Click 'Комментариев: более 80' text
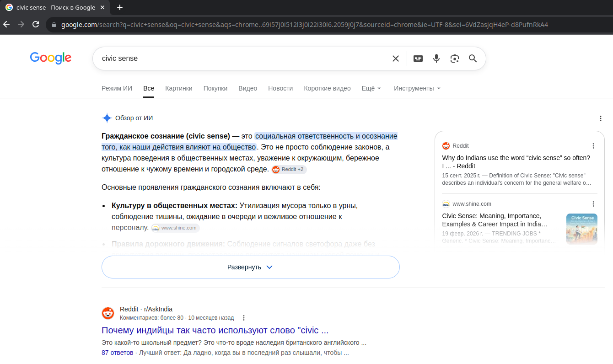The height and width of the screenshot is (364, 613). (151, 318)
